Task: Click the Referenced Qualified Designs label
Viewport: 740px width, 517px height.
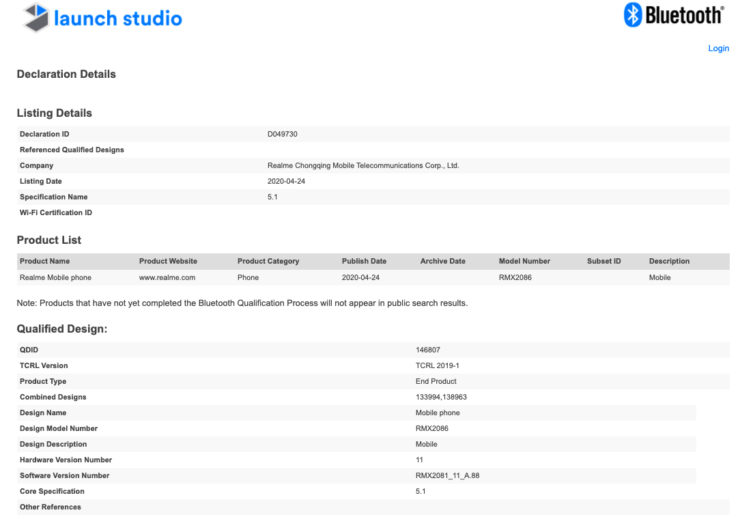Action: [x=72, y=150]
